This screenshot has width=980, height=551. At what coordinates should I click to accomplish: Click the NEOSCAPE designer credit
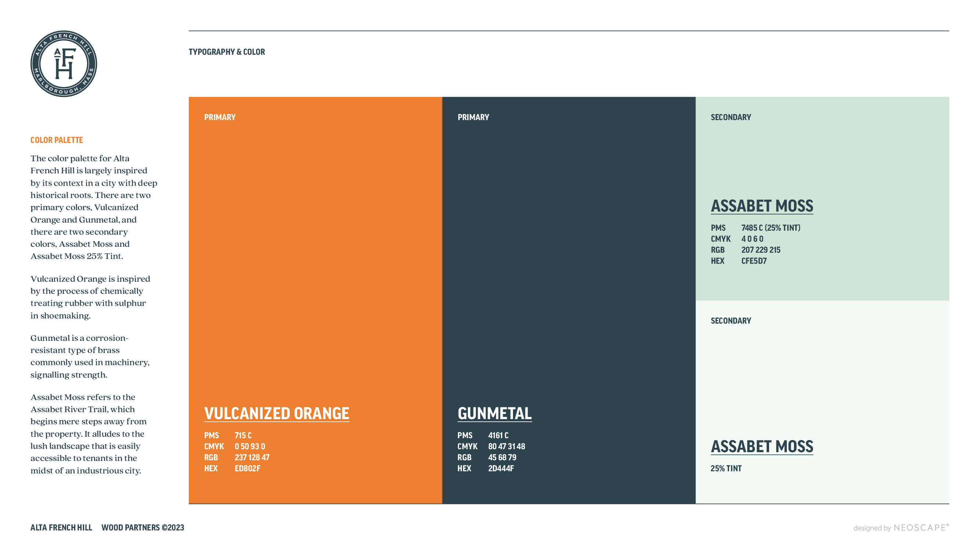point(919,527)
